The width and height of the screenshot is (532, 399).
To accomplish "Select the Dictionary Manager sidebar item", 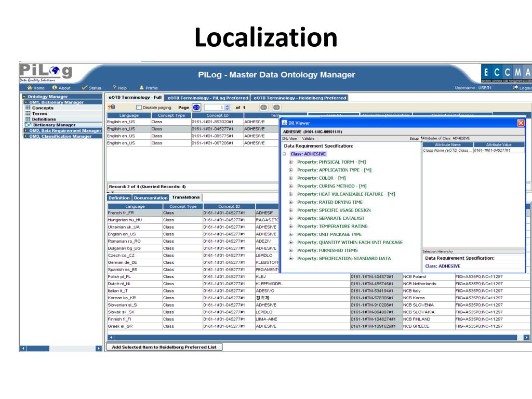I will (54, 125).
